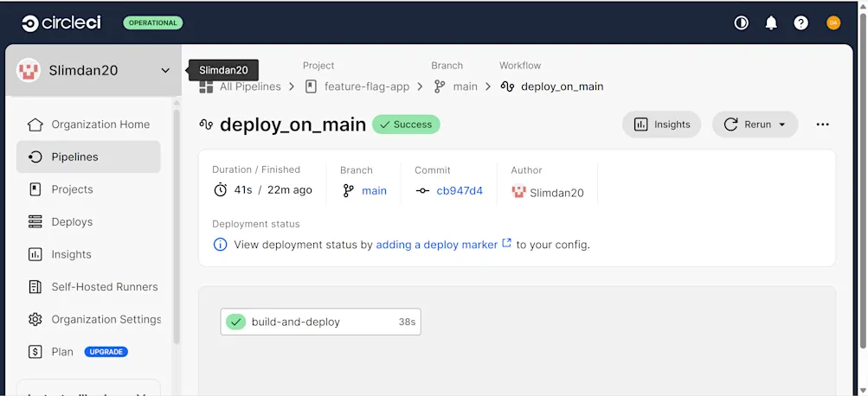Image resolution: width=868 pixels, height=396 pixels.
Task: Click the deploy_on_main page heading
Action: (293, 125)
